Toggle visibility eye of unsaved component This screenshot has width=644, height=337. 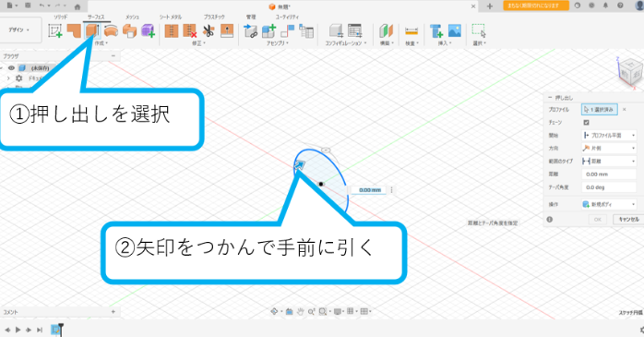(x=11, y=68)
